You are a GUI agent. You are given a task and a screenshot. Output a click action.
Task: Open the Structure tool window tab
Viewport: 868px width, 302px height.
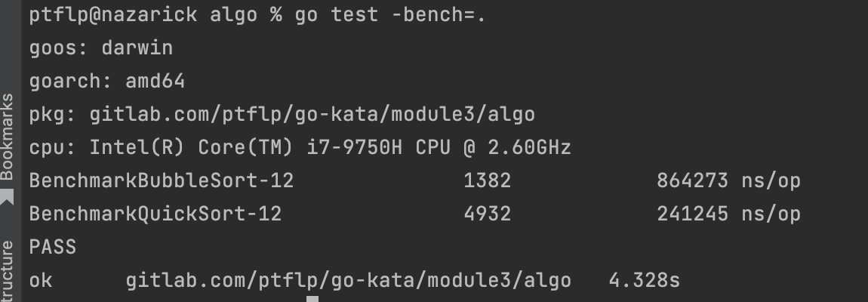click(8, 272)
